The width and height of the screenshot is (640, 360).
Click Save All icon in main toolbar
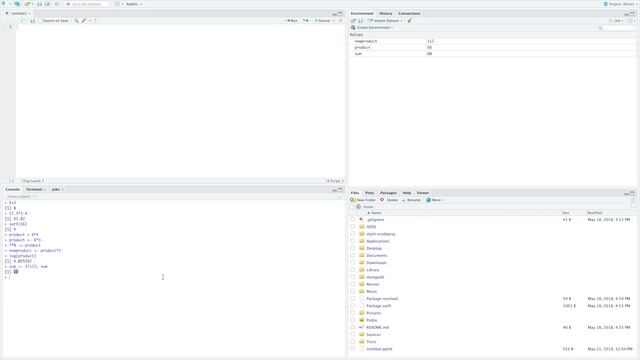click(x=47, y=4)
